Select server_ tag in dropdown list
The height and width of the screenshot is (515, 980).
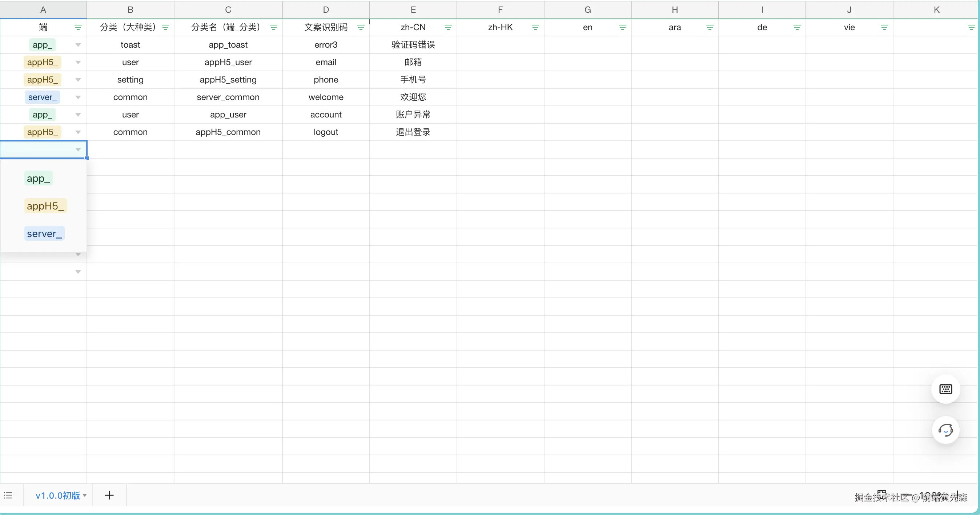pyautogui.click(x=44, y=234)
